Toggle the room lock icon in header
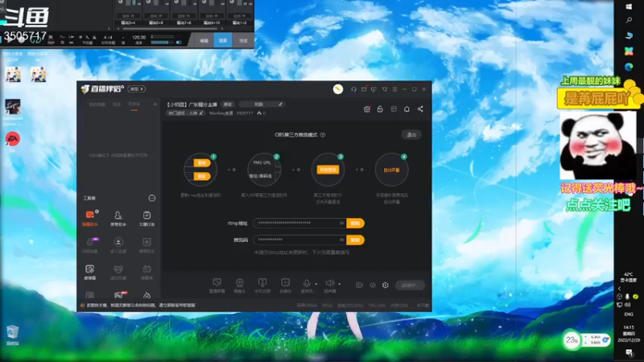This screenshot has height=362, width=644. 380,109
